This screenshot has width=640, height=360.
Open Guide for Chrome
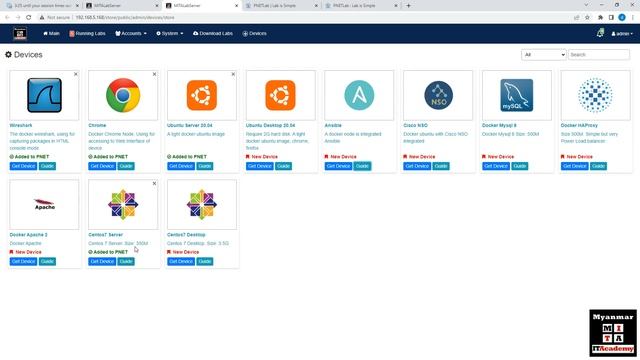pyautogui.click(x=126, y=166)
